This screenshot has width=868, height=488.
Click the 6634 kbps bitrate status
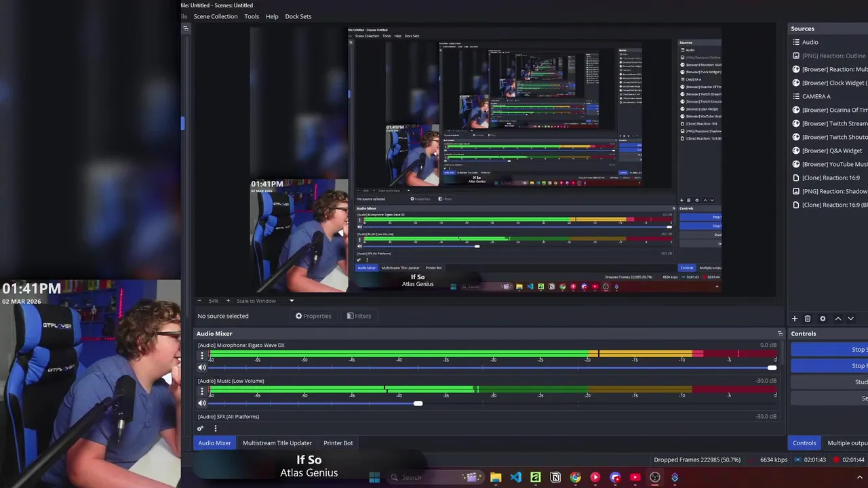pos(774,460)
